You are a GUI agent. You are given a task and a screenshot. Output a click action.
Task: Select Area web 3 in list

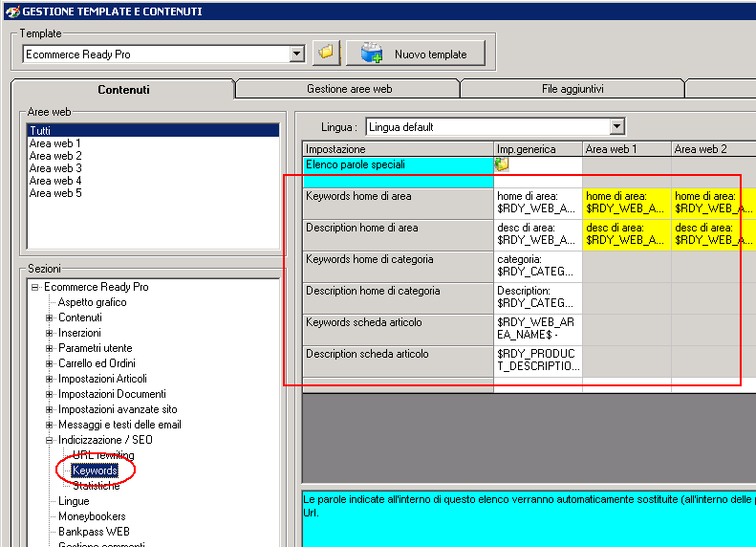[x=55, y=168]
